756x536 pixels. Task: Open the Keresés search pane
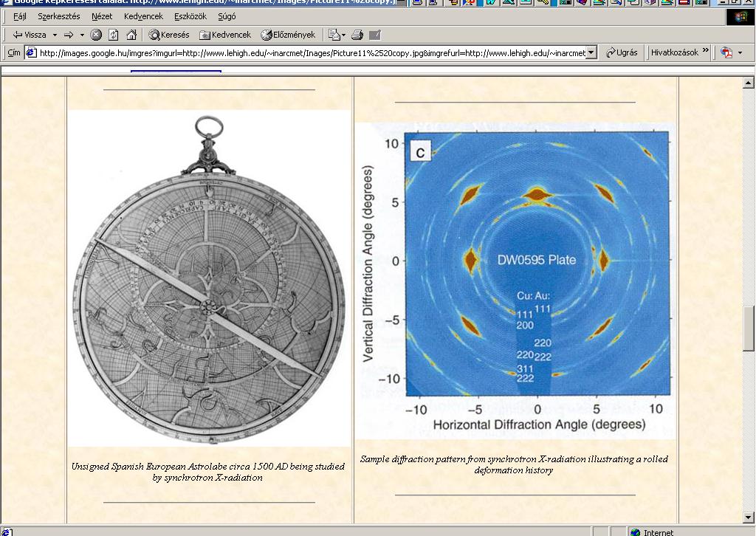(169, 35)
